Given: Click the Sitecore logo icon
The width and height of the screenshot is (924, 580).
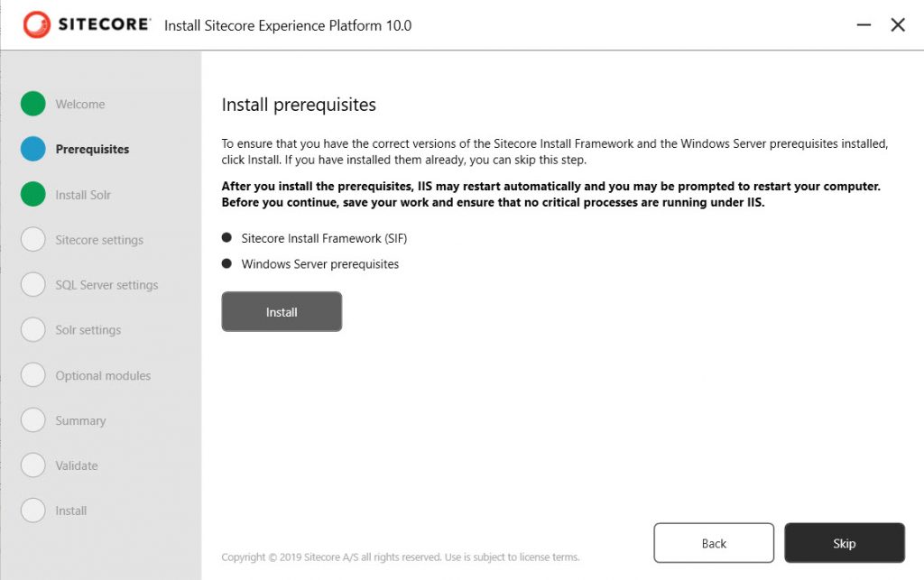Looking at the screenshot, I should 37,25.
